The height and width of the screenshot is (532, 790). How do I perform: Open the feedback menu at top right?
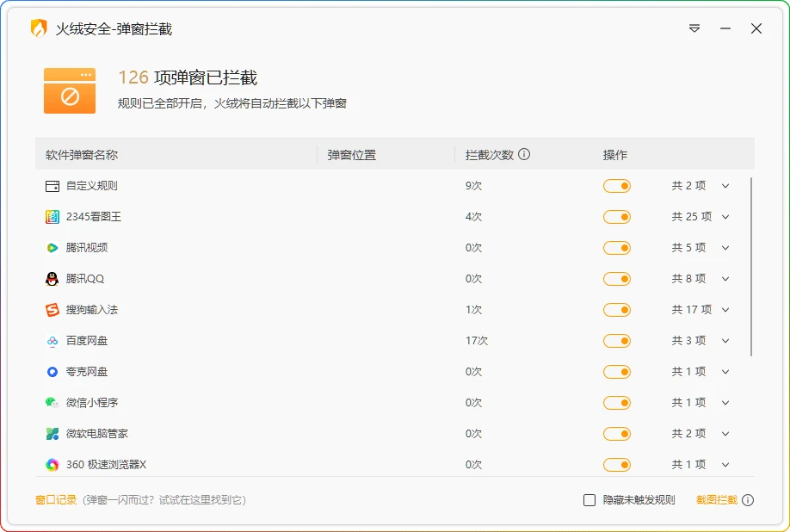pyautogui.click(x=694, y=28)
